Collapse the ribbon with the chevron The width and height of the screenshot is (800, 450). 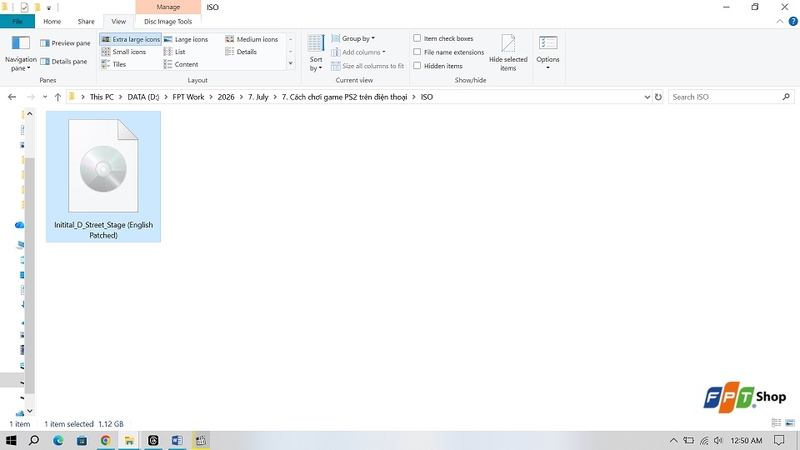tap(780, 21)
